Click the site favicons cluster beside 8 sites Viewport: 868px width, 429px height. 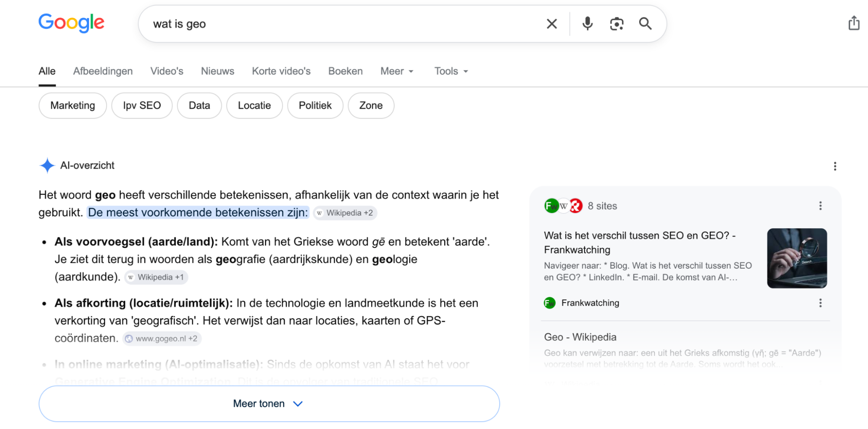tap(563, 206)
